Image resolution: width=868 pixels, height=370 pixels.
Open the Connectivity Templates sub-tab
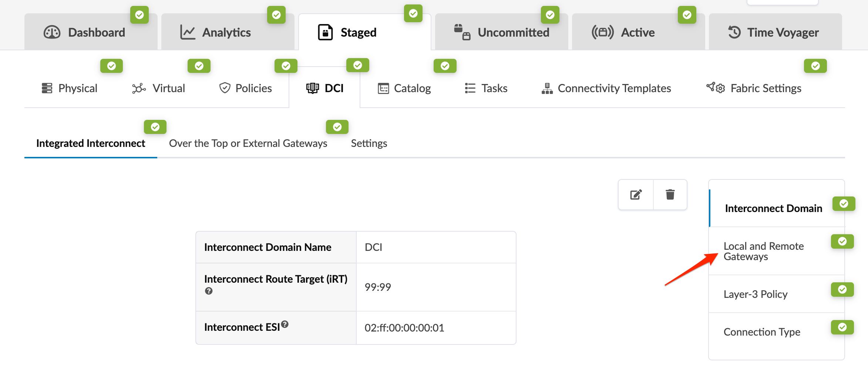click(x=606, y=88)
